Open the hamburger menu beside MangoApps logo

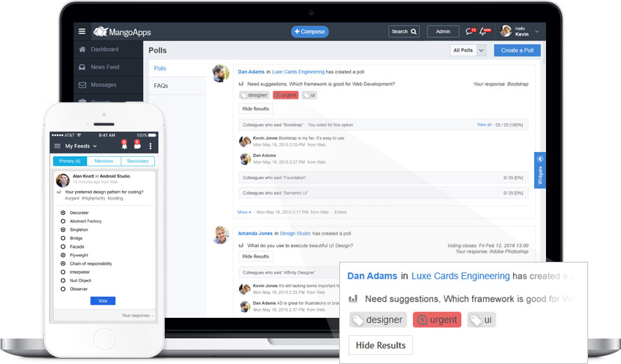[82, 31]
